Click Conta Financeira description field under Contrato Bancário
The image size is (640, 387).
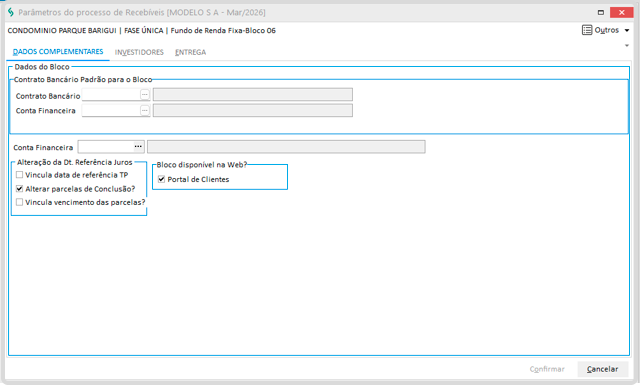click(x=253, y=110)
